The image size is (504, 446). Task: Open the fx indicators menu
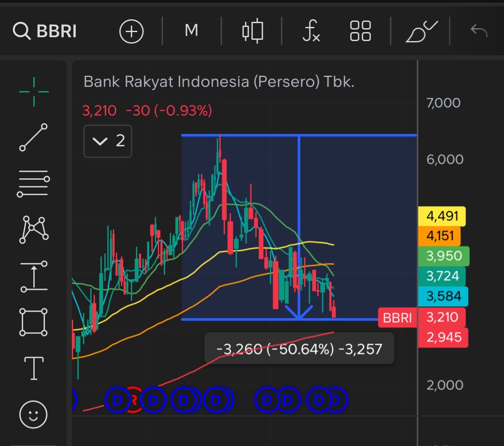(x=311, y=31)
